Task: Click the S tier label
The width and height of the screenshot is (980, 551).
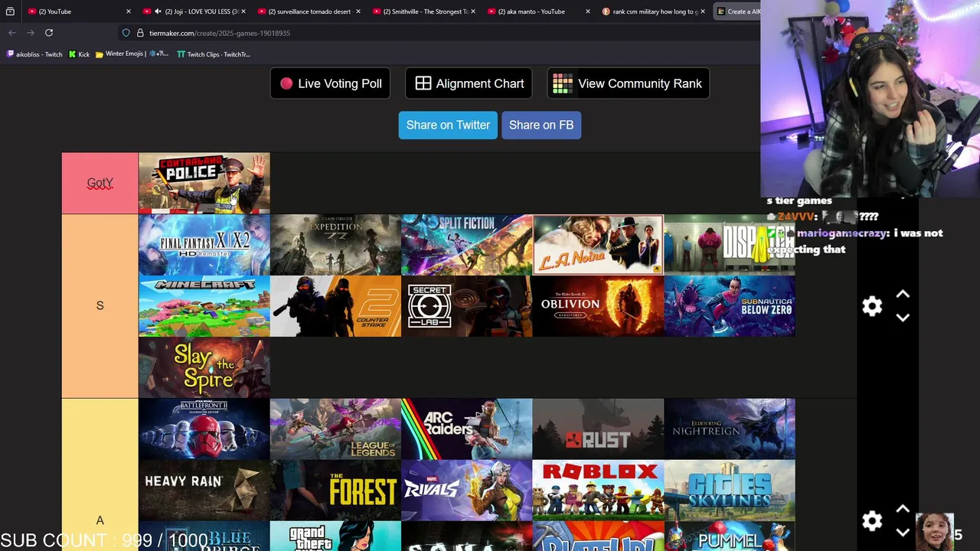Action: click(x=100, y=305)
